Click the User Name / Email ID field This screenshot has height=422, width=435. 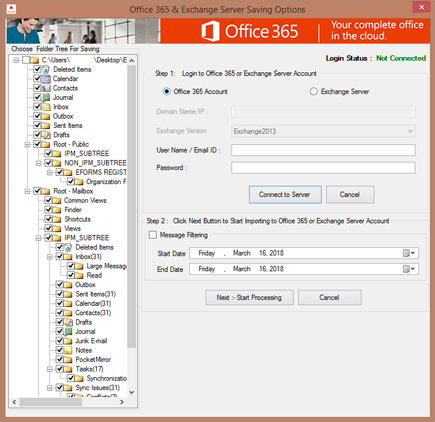click(x=323, y=150)
